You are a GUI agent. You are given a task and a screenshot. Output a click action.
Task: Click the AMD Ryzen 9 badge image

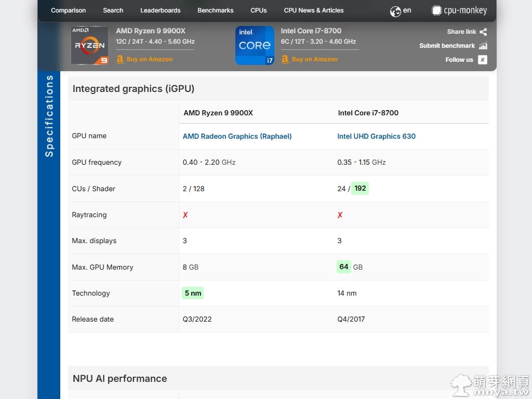pos(89,46)
